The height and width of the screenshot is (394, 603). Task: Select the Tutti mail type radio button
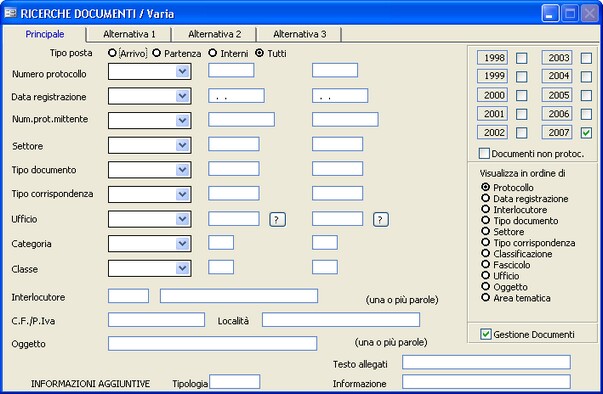(260, 53)
